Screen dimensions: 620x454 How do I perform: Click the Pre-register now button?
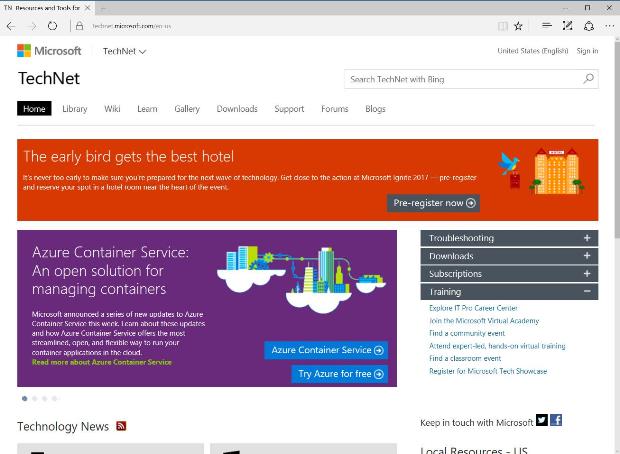(433, 203)
